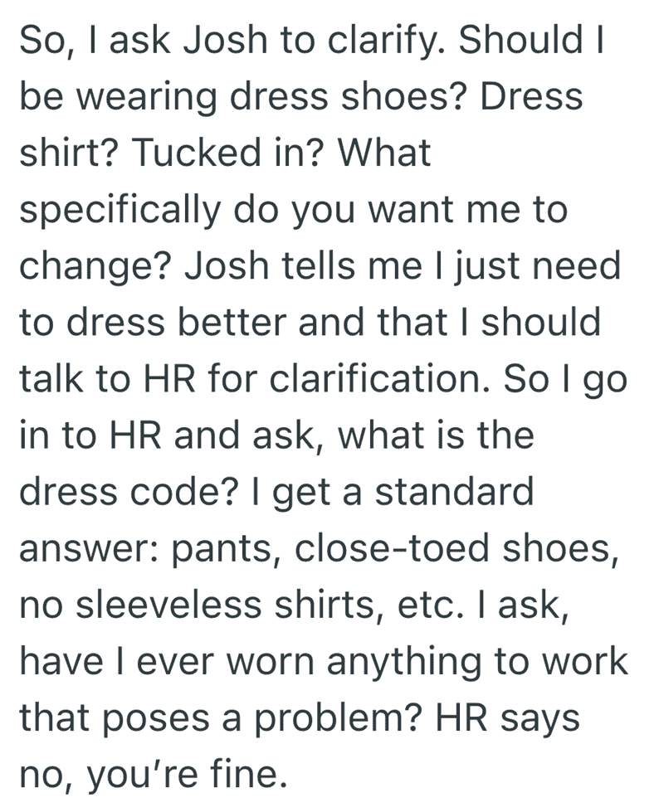Select the word "close-toed"

[x=392, y=548]
